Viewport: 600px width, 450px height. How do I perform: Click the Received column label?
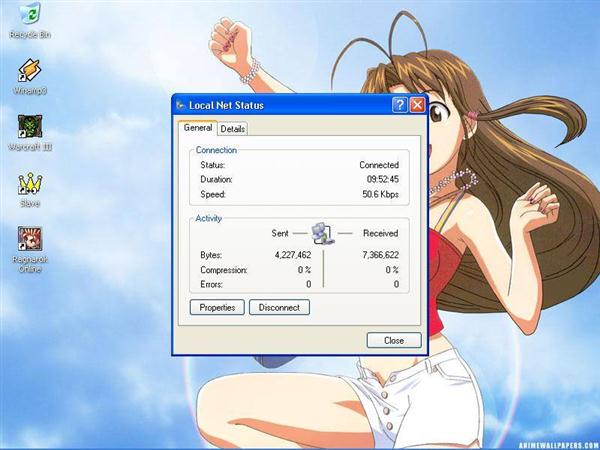(380, 233)
